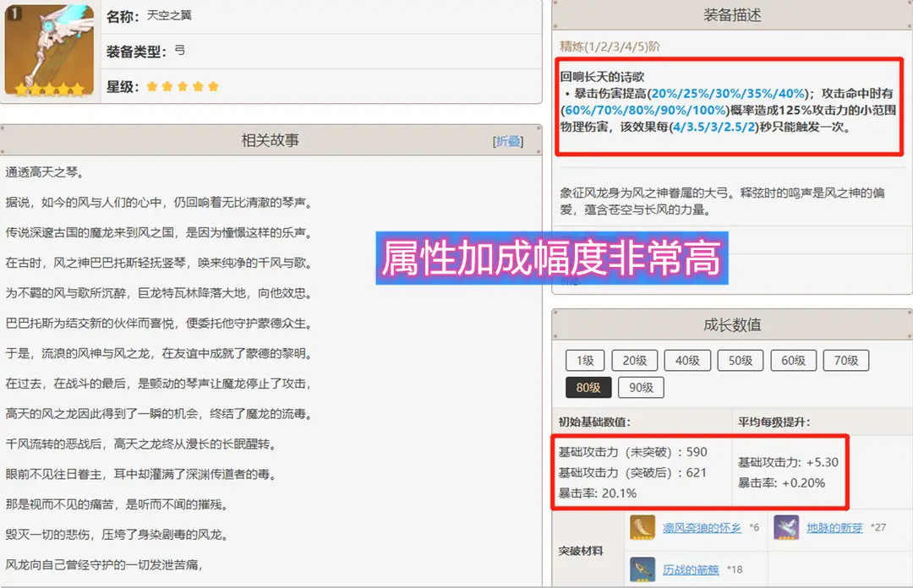The height and width of the screenshot is (588, 913).
Task: Select the 1级 level tab
Action: click(585, 361)
